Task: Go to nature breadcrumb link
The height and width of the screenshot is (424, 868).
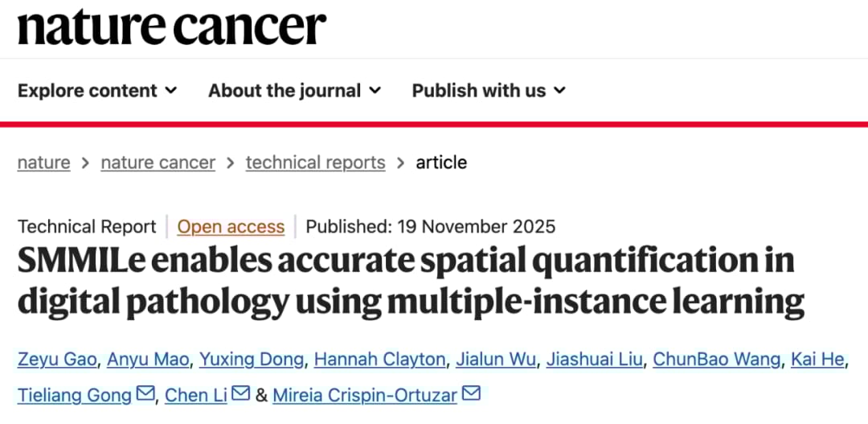Action: (x=43, y=163)
